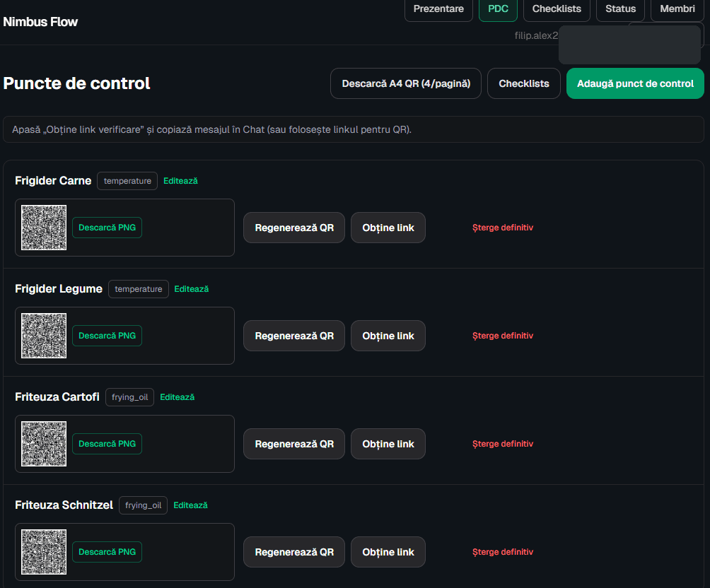Open the Friteuza Cartofi QR code image
This screenshot has width=710, height=588.
(44, 444)
